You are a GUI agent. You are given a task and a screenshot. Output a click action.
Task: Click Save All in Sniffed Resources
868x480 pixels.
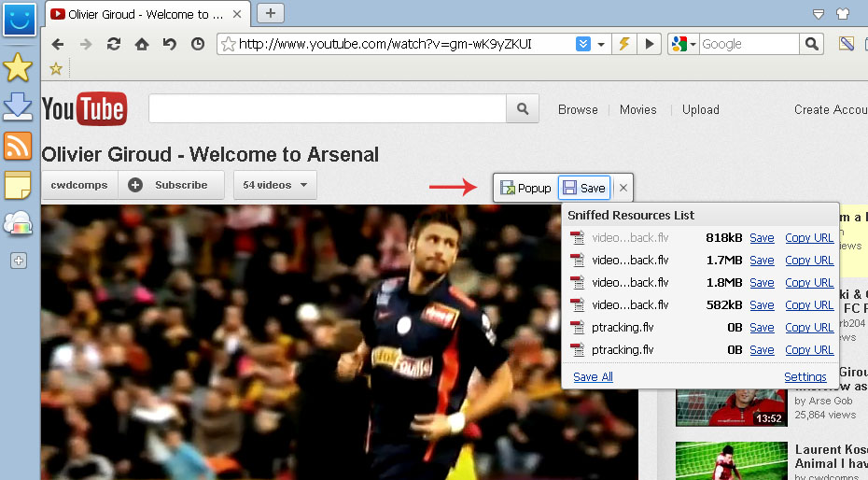click(593, 377)
